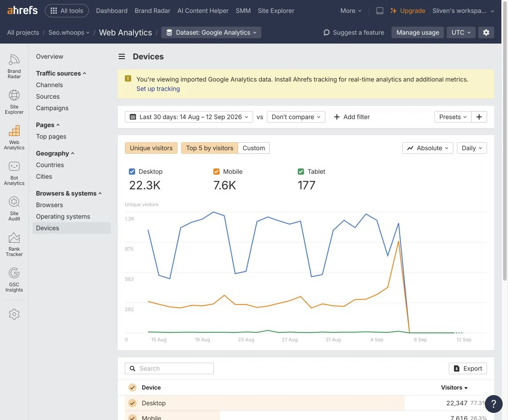Click the plus button next to Presets
The width and height of the screenshot is (508, 420).
click(x=479, y=117)
